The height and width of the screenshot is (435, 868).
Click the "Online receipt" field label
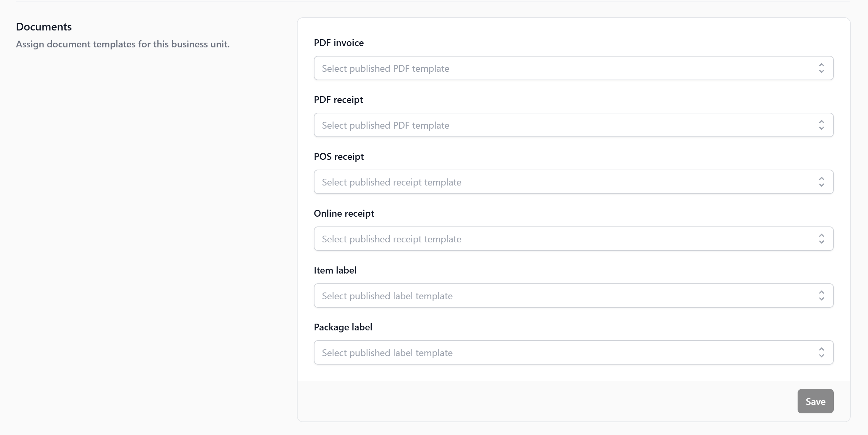pyautogui.click(x=344, y=213)
